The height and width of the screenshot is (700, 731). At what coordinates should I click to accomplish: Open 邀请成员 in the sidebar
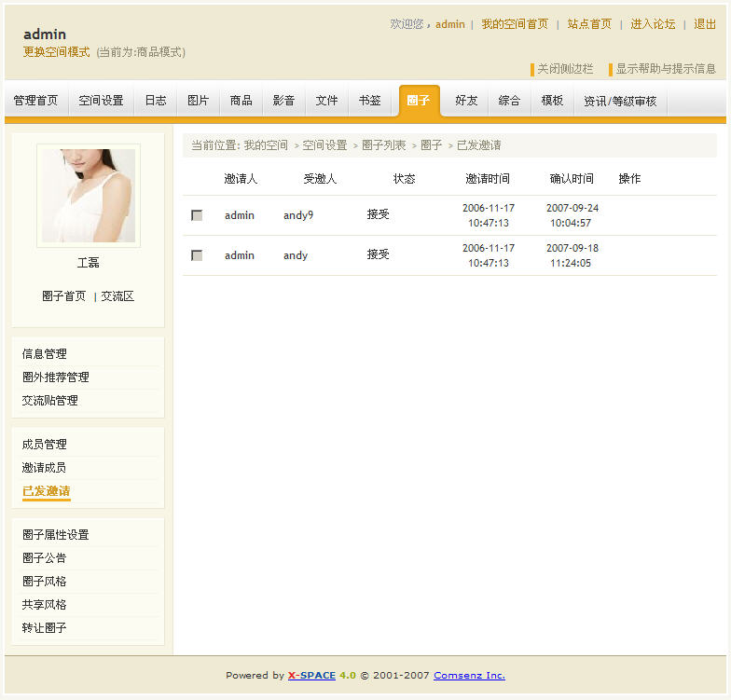45,468
